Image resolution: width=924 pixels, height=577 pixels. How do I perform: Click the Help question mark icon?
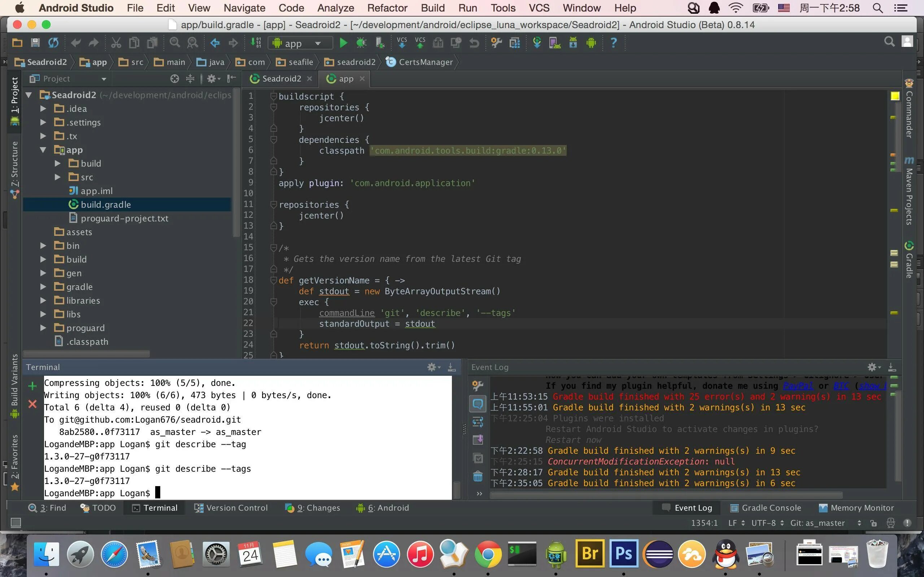click(613, 43)
